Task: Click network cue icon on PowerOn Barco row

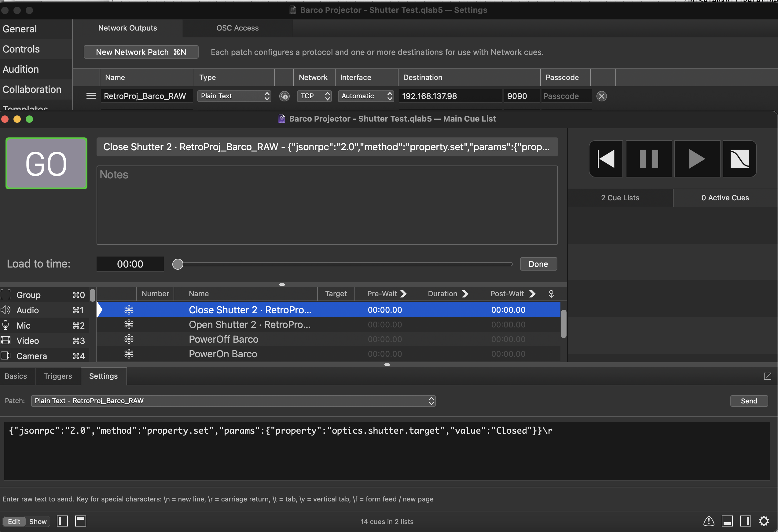Action: pos(129,354)
